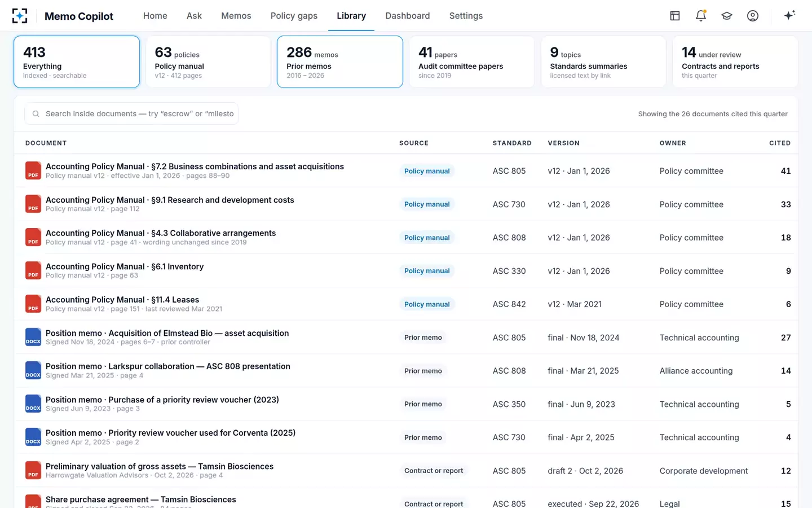Select the 14 under review Contracts card
The height and width of the screenshot is (508, 812).
pyautogui.click(x=735, y=62)
